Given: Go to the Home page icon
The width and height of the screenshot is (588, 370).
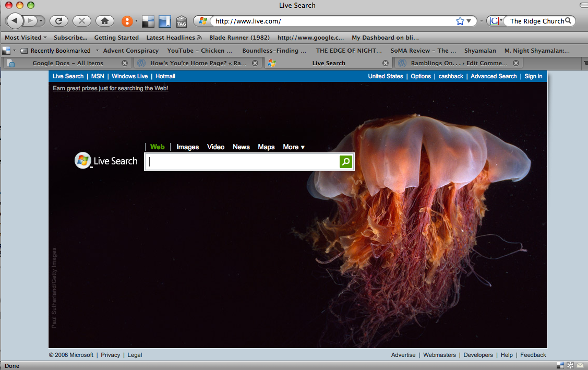Looking at the screenshot, I should [105, 21].
